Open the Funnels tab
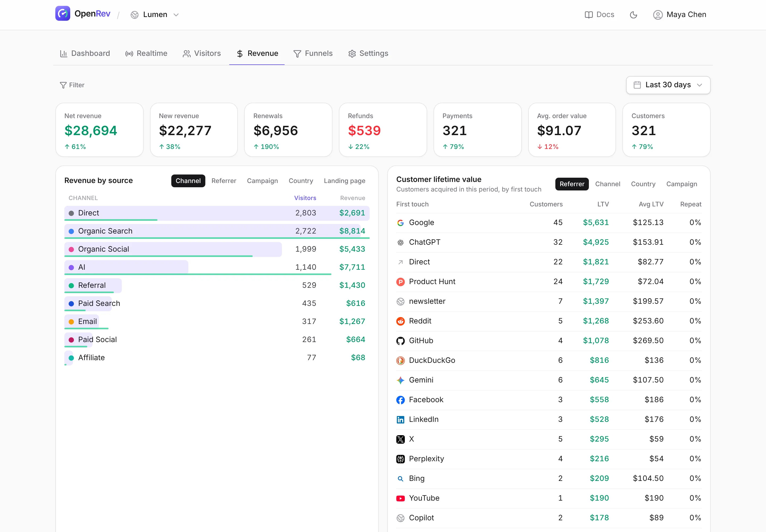This screenshot has height=532, width=766. pos(313,53)
